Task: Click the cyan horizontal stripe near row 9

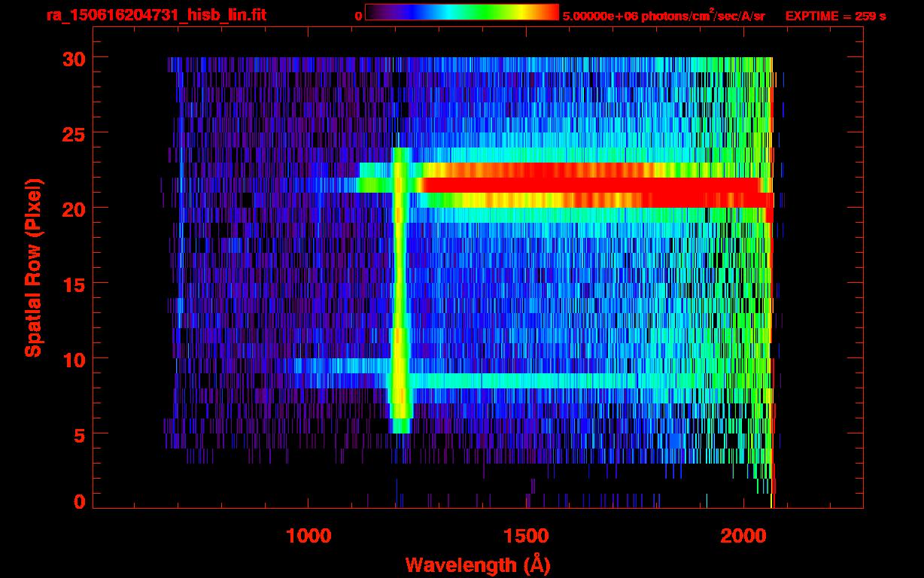Action: (527, 381)
